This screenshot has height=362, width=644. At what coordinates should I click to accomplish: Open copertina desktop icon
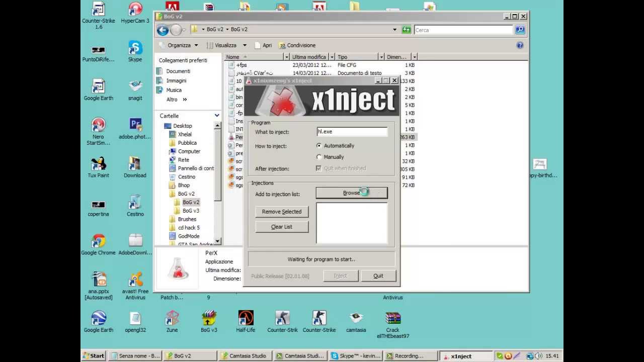[x=98, y=208]
